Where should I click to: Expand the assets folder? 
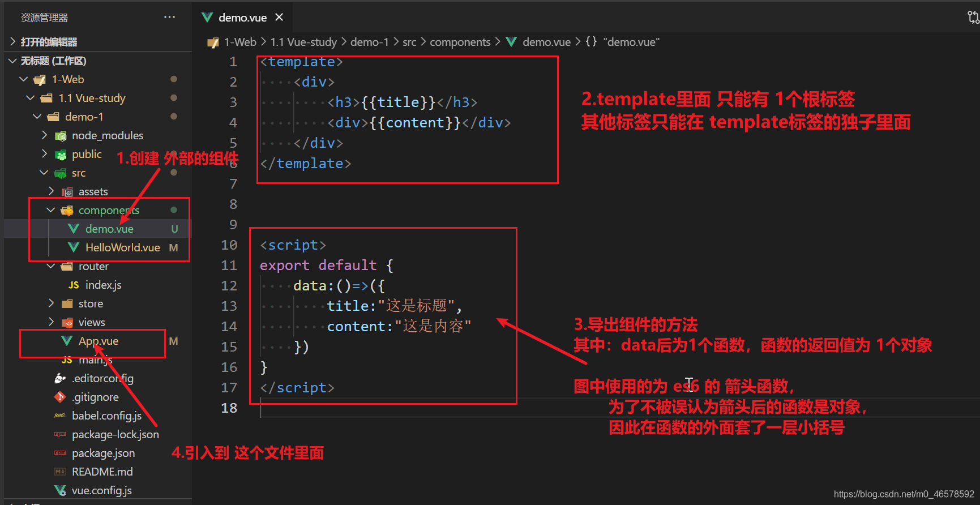coord(51,191)
